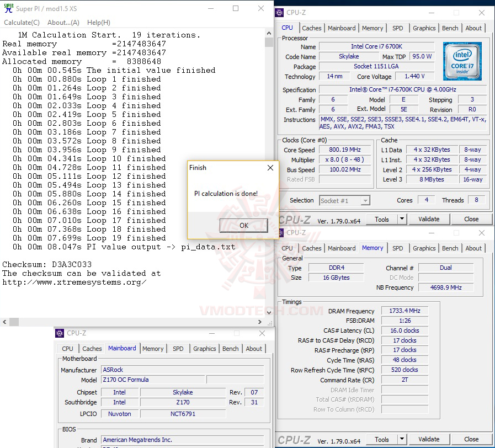Minimize the Super PI window
495x448 pixels.
tap(211, 8)
